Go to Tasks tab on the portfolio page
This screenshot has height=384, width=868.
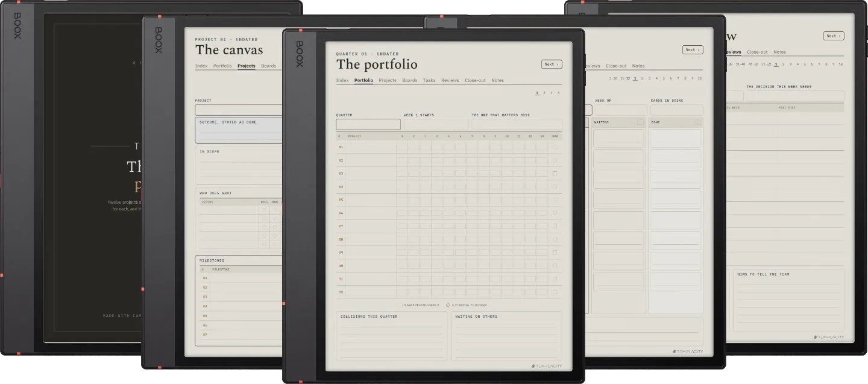tap(429, 80)
